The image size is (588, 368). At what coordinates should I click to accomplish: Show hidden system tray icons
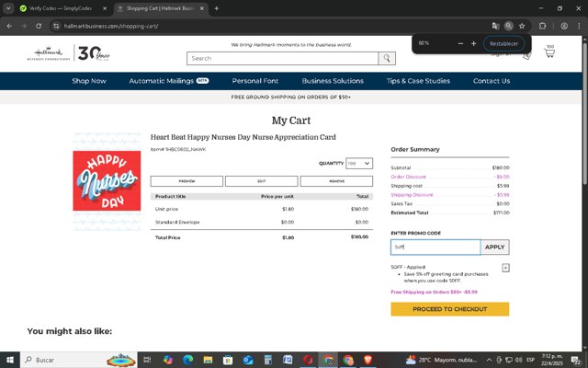(489, 360)
